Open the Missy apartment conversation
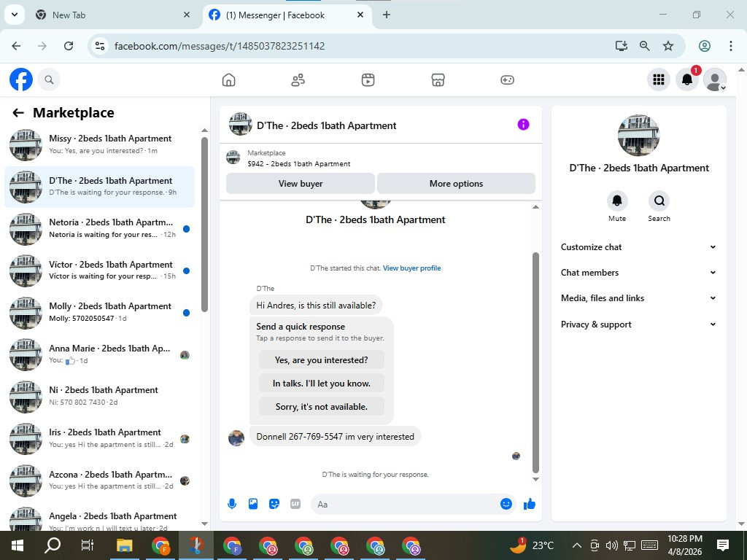The height and width of the screenshot is (560, 747). [x=99, y=144]
